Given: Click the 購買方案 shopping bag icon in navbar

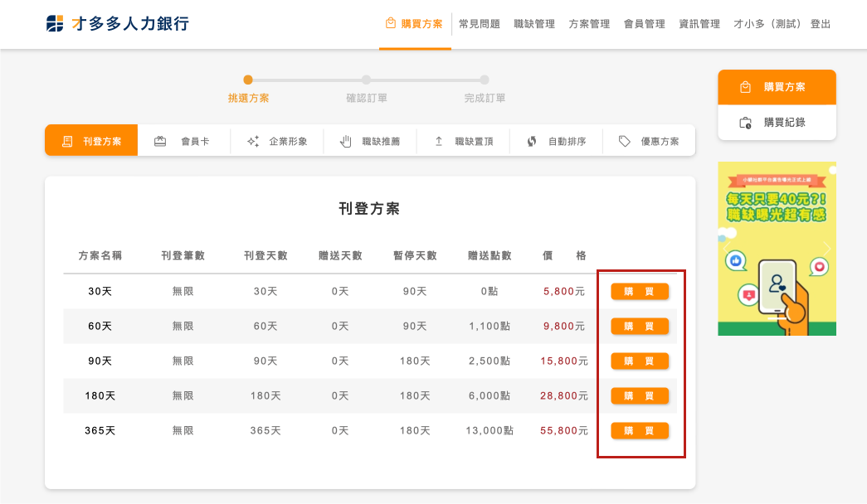Looking at the screenshot, I should (390, 23).
